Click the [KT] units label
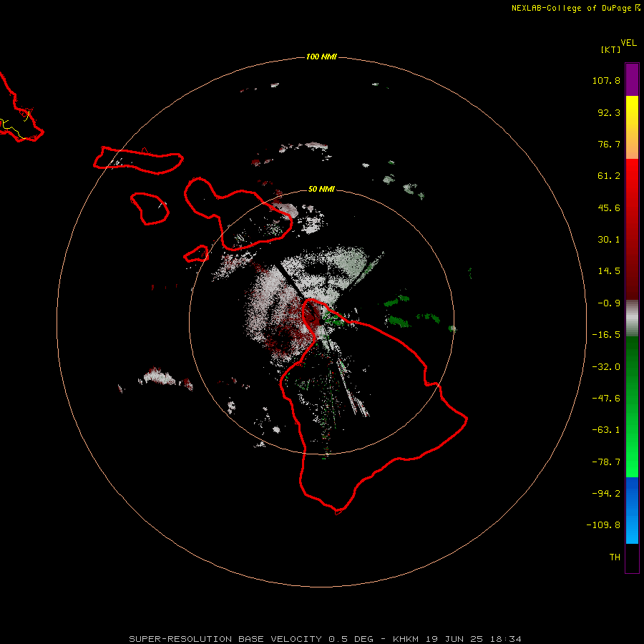Image resolution: width=644 pixels, height=644 pixels. 610,49
